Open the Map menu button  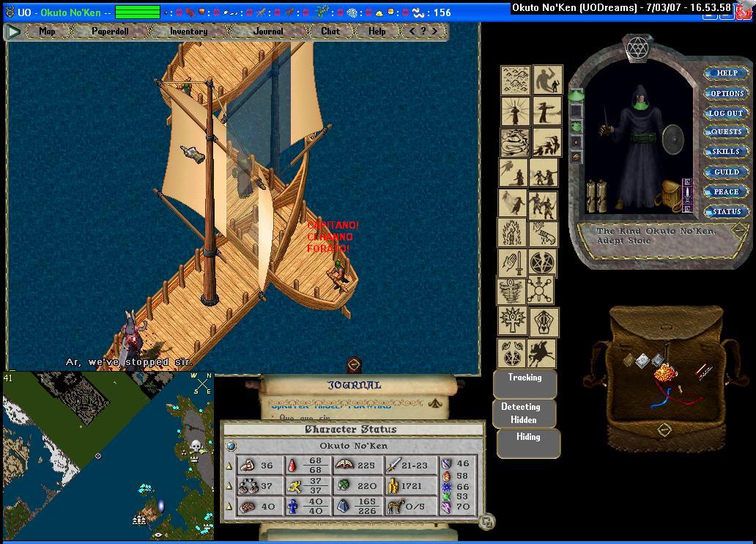tap(47, 32)
